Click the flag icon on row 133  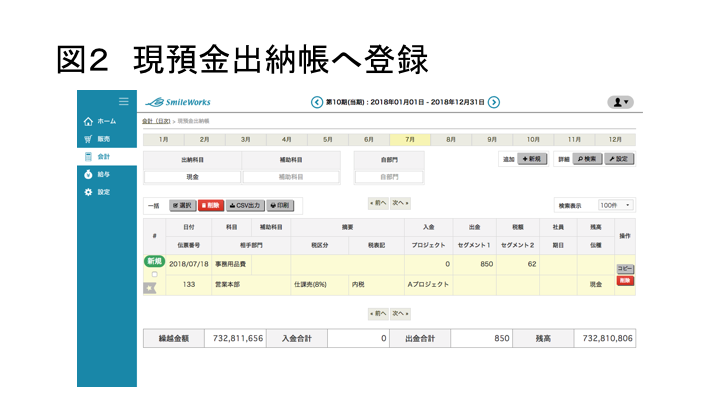150,288
